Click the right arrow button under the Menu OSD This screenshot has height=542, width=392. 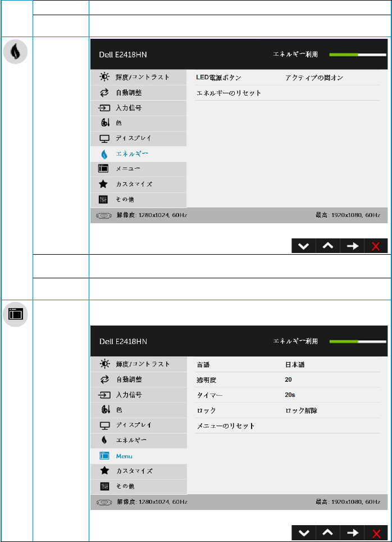tap(352, 532)
